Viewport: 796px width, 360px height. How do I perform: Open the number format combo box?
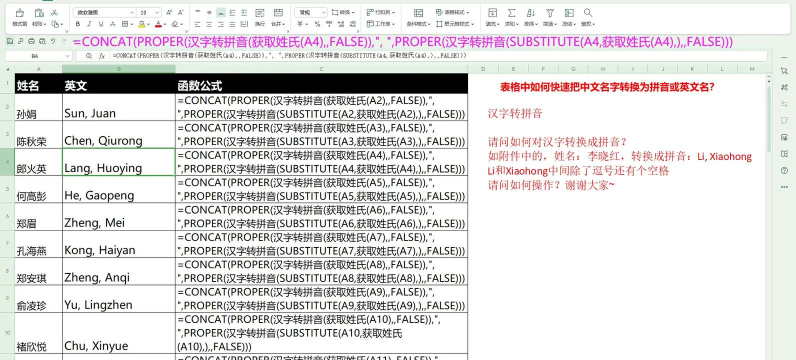[311, 12]
